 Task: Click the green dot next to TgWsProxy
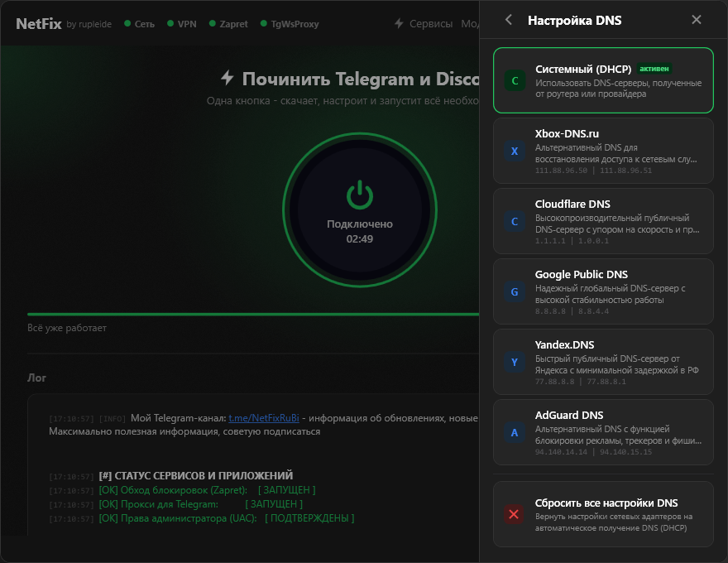pyautogui.click(x=264, y=23)
